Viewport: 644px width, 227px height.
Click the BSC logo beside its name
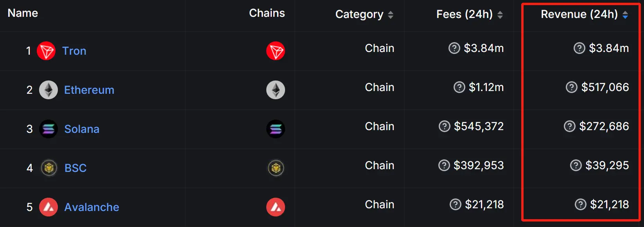click(49, 168)
